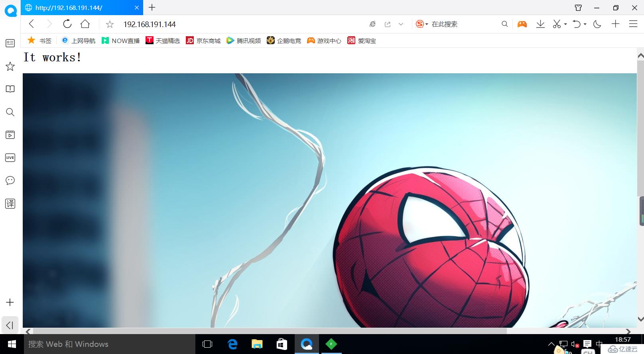Open the 企鹅电竞 bookmark

point(284,41)
